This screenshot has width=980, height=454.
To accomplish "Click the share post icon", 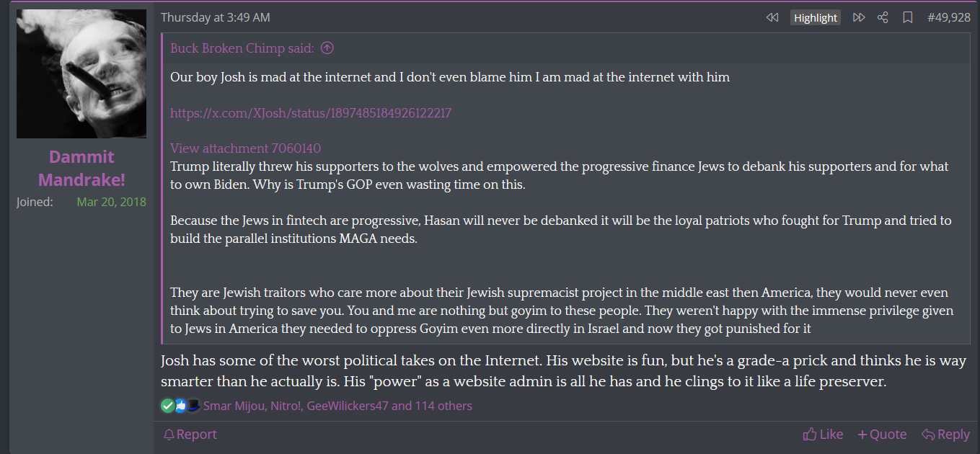I will click(883, 17).
